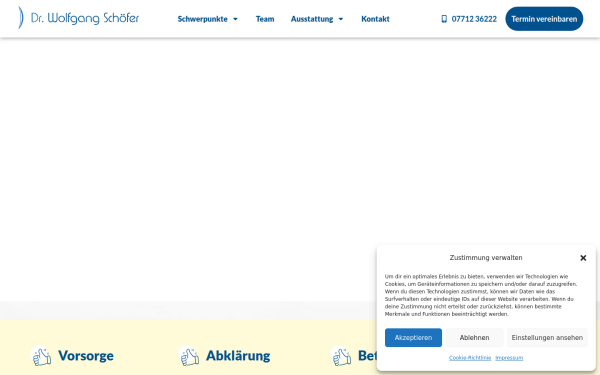Click the Abklärung heading
This screenshot has height=375, width=600.
click(x=238, y=356)
